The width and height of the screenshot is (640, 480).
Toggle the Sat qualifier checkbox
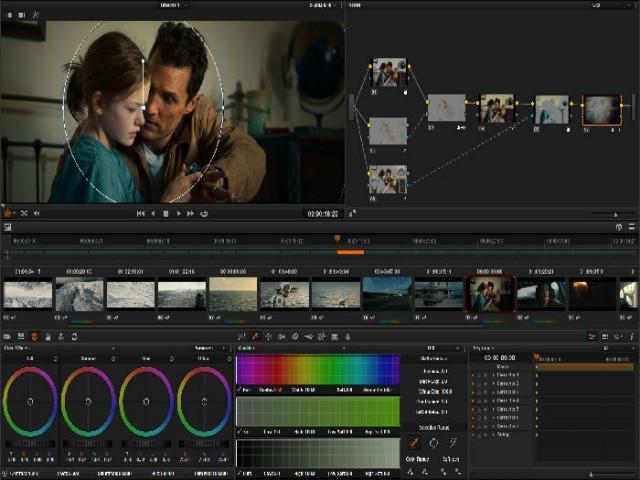click(240, 431)
